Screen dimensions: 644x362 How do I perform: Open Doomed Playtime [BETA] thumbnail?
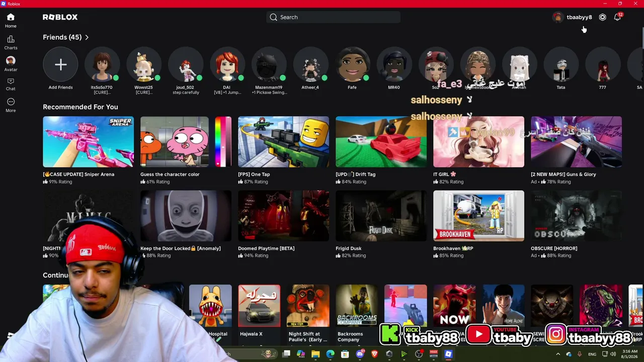point(283,216)
